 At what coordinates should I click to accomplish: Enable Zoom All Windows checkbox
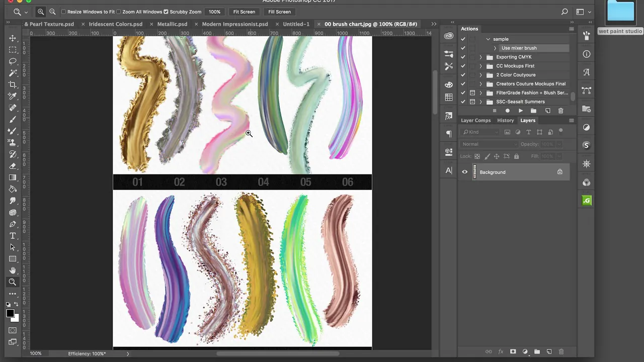tap(119, 12)
